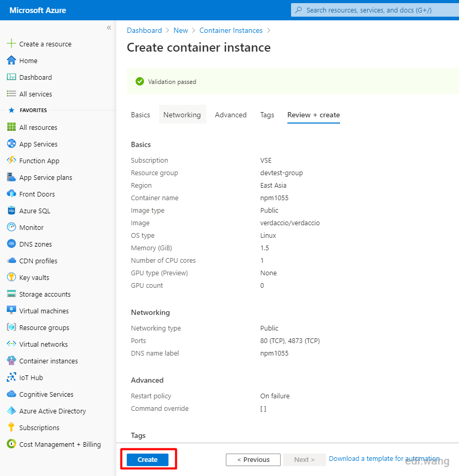The width and height of the screenshot is (459, 476).
Task: Select the Container instances icon
Action: pyautogui.click(x=11, y=360)
